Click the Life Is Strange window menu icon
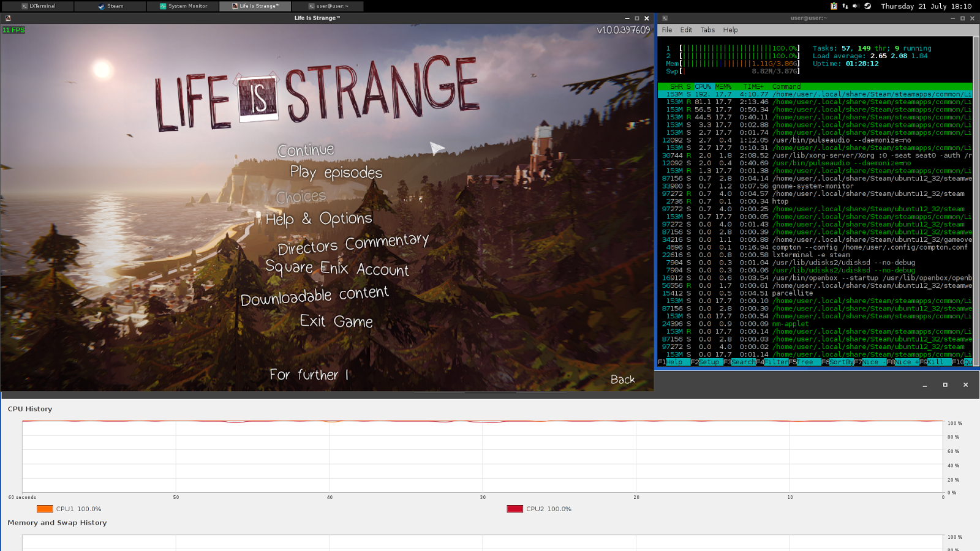Image resolution: width=980 pixels, height=551 pixels. click(8, 18)
